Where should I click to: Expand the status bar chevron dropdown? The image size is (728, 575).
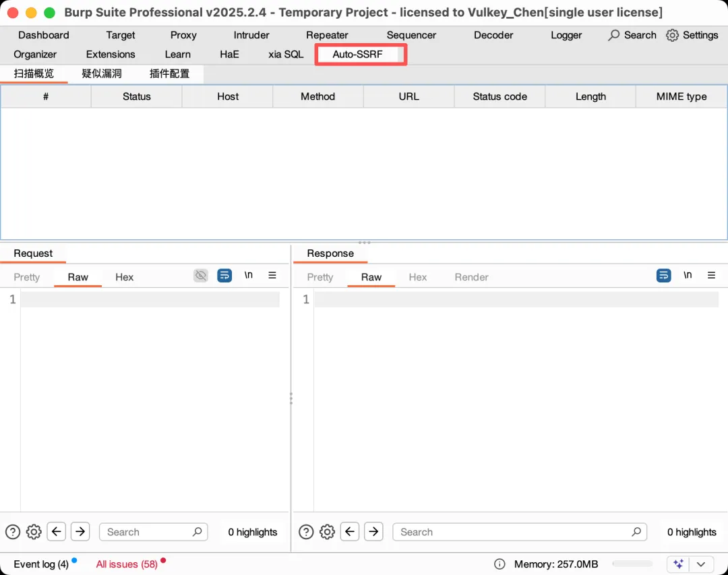coord(701,564)
